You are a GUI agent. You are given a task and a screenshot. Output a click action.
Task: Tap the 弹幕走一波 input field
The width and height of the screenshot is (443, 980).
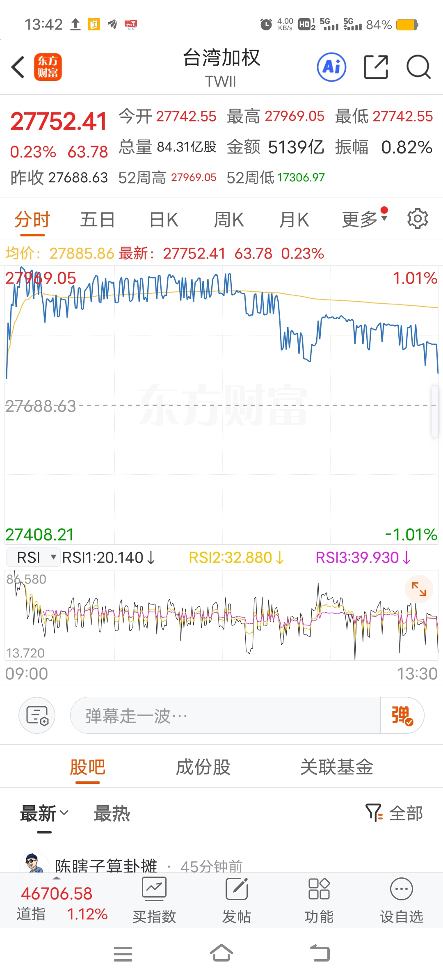[x=225, y=715]
